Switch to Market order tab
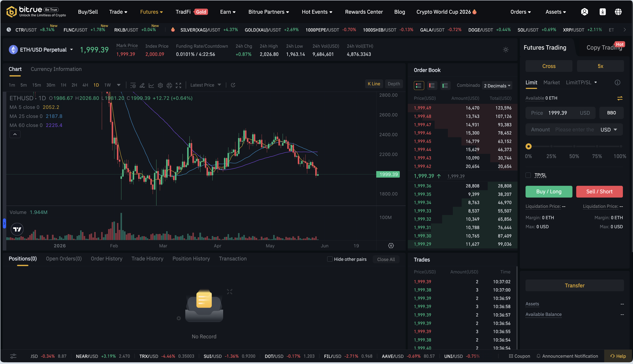The image size is (633, 364). coord(551,83)
